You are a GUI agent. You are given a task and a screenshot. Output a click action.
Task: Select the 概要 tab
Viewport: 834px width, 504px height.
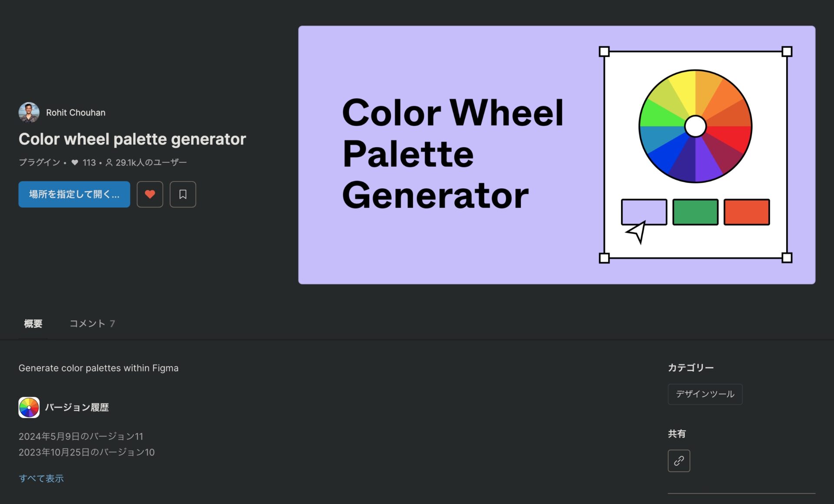33,323
